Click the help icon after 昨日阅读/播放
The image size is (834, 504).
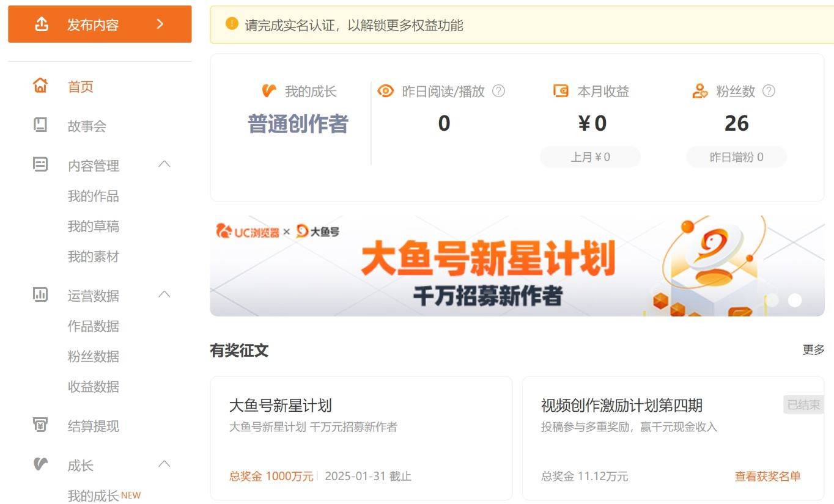point(499,91)
